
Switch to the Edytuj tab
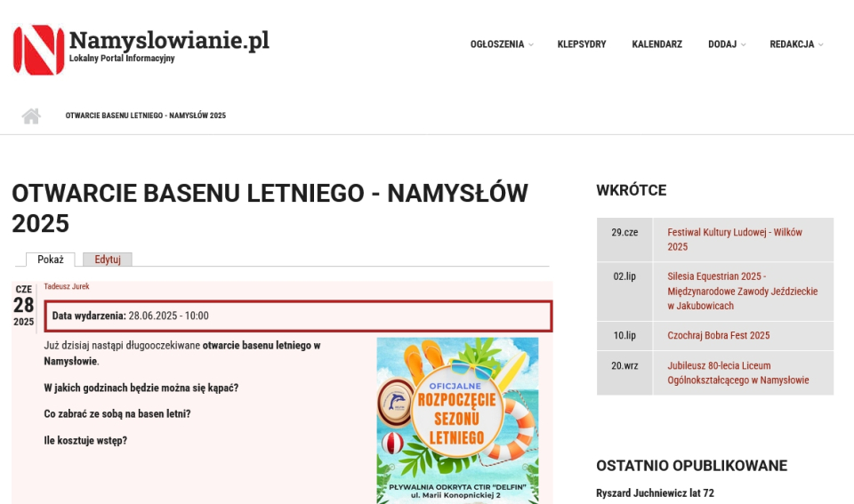tap(108, 260)
